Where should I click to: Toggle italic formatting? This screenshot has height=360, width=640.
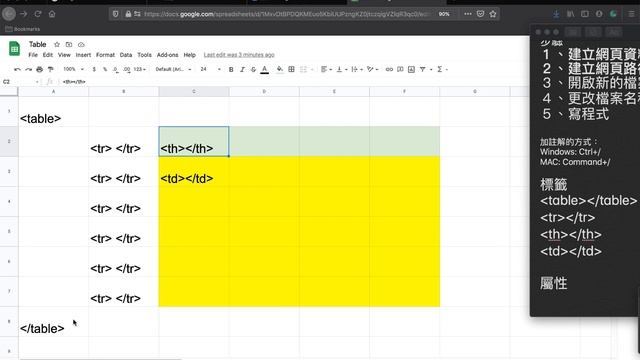[x=242, y=69]
